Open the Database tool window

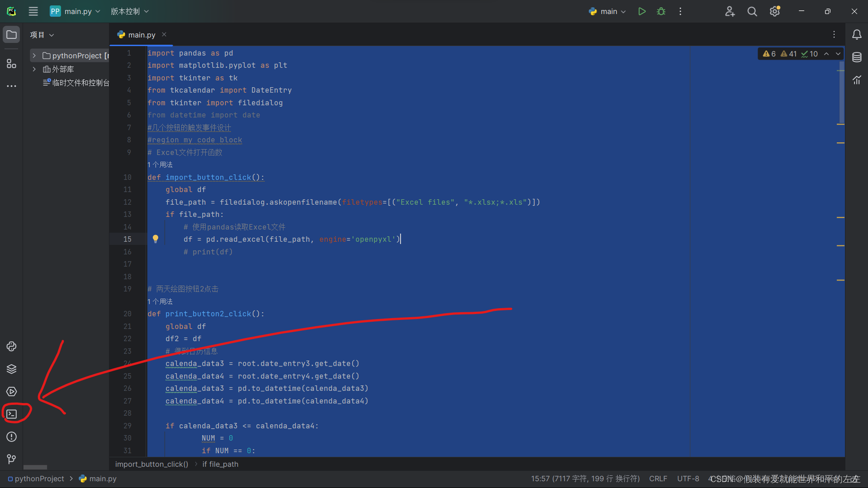pos(857,57)
